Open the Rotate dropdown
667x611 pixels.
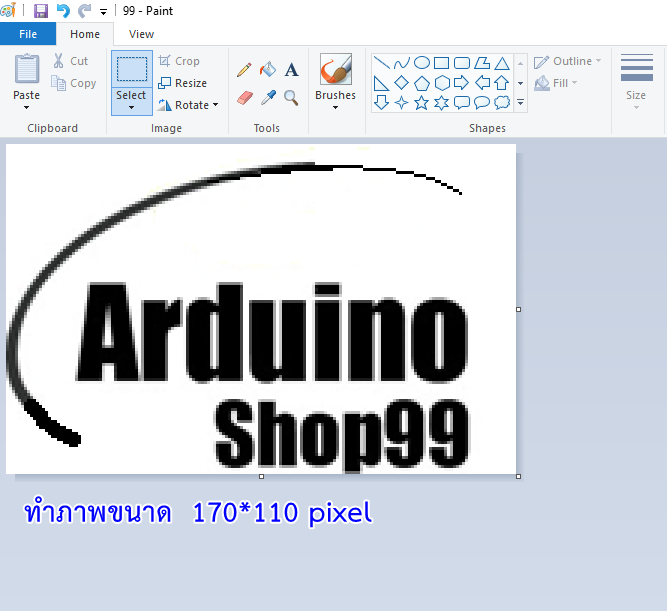(x=188, y=105)
